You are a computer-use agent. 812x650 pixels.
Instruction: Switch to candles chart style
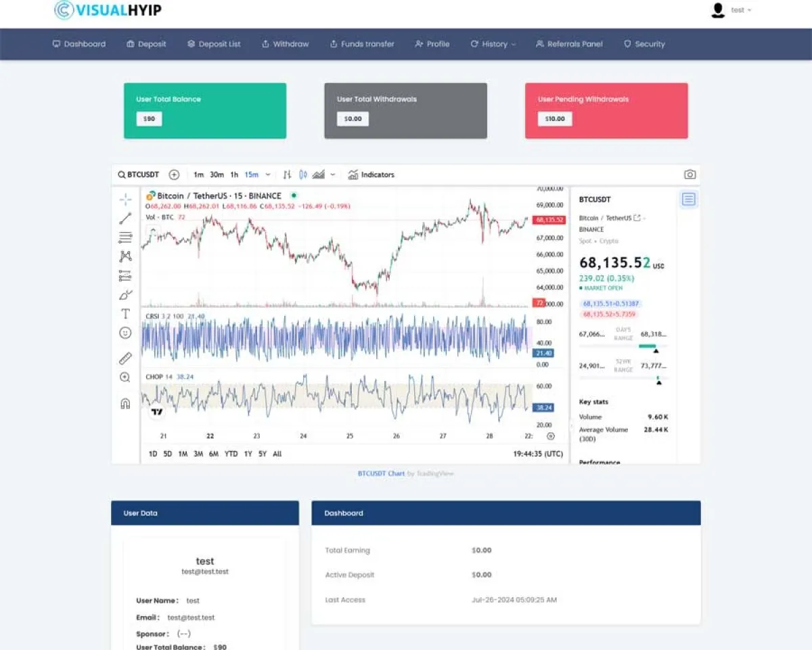tap(303, 175)
